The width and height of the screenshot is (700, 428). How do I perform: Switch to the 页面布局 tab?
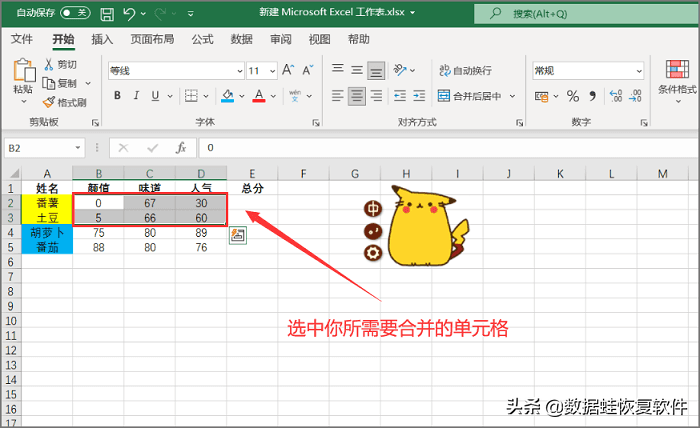tap(152, 39)
